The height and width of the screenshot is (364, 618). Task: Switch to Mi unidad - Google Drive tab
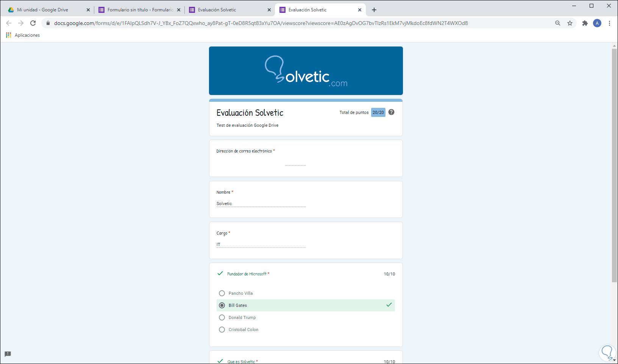pos(42,10)
